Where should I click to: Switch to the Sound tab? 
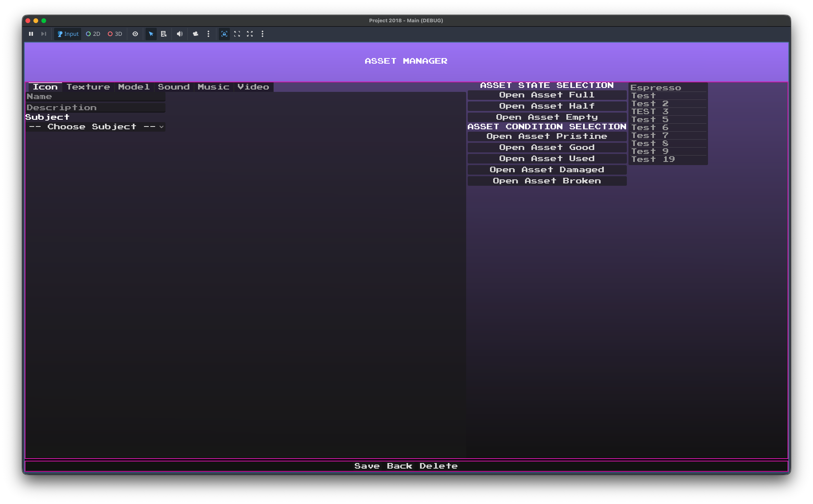coord(174,87)
